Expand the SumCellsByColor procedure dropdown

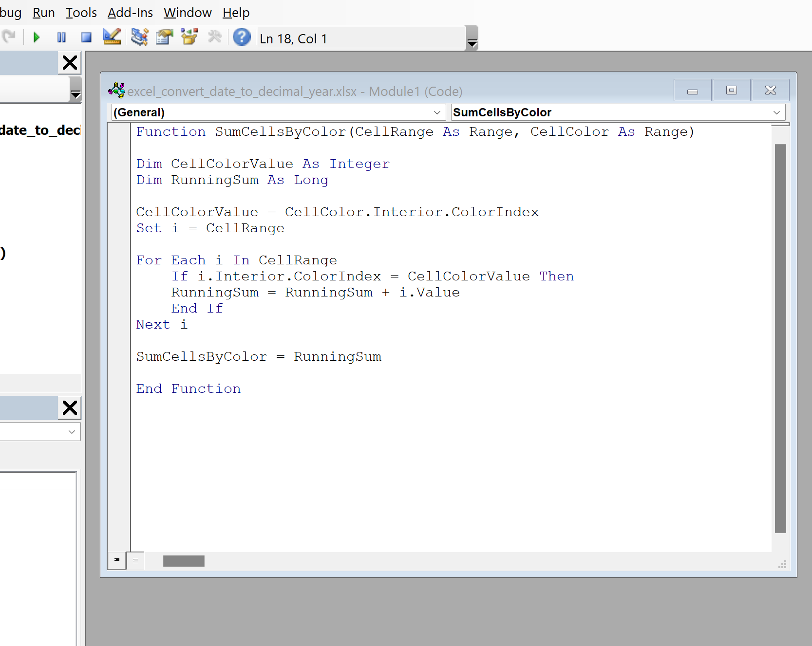[776, 112]
